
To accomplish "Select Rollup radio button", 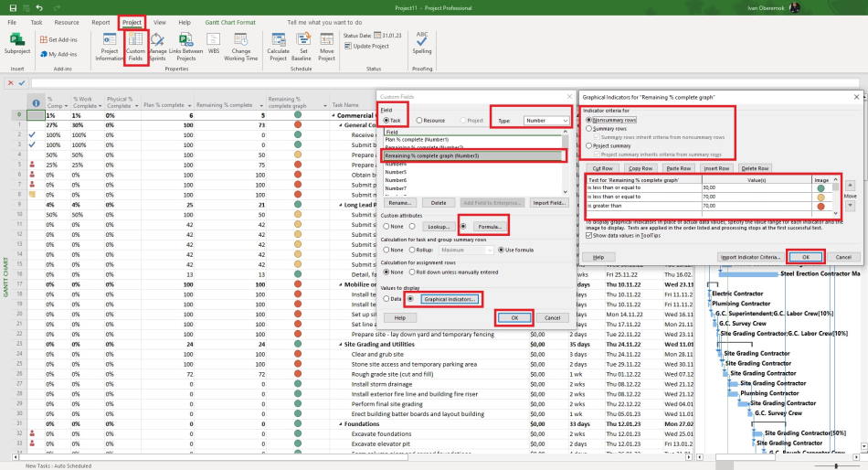I will coord(412,250).
